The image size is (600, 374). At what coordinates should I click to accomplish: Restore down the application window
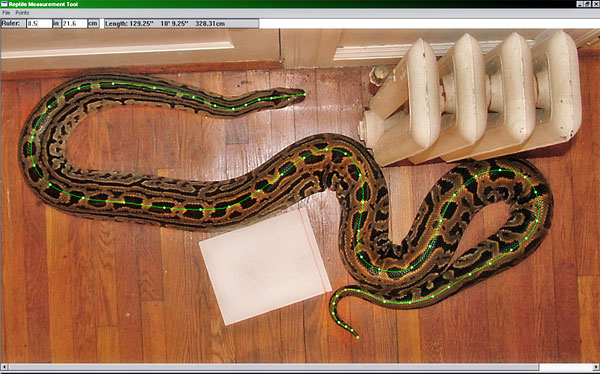click(587, 4)
